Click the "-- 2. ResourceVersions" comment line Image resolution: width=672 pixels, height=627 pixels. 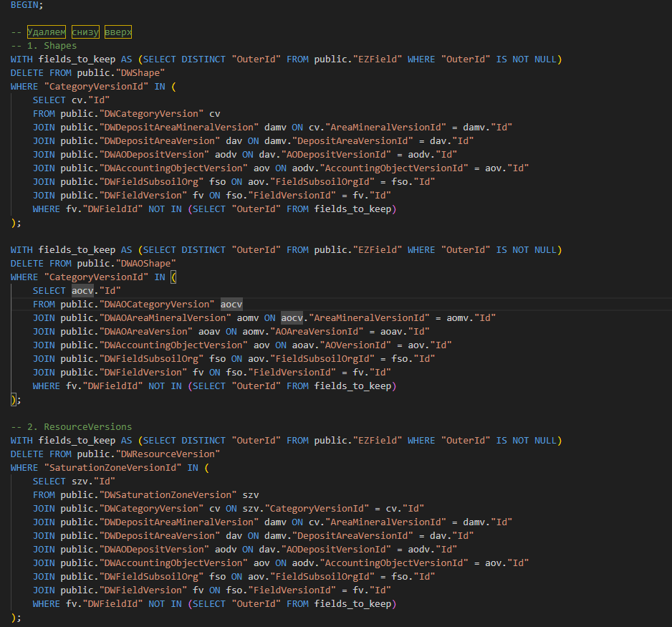tap(71, 427)
